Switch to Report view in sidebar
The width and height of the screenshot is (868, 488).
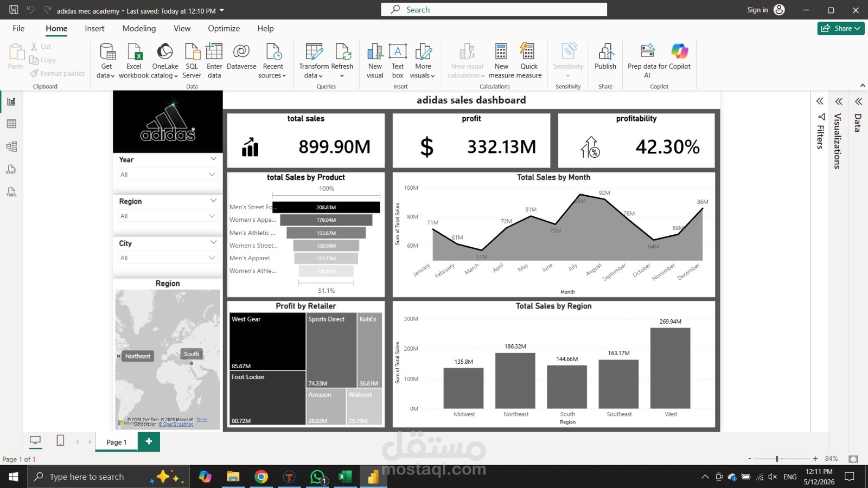tap(11, 101)
